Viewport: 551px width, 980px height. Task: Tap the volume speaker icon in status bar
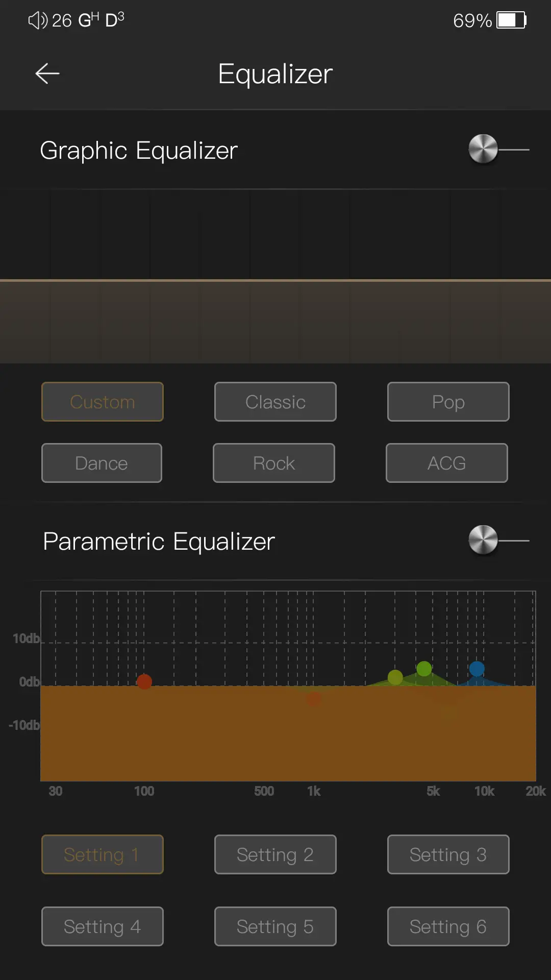coord(38,20)
